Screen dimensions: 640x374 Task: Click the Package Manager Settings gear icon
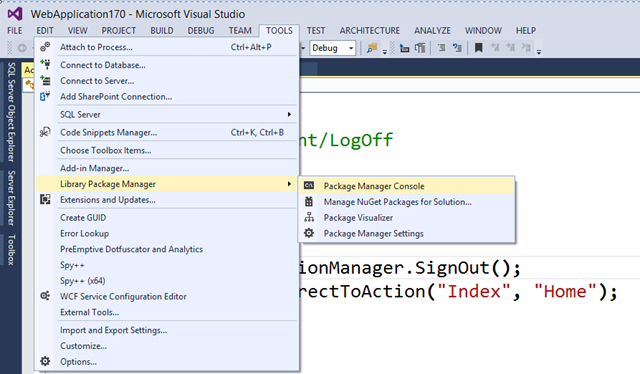coord(309,233)
